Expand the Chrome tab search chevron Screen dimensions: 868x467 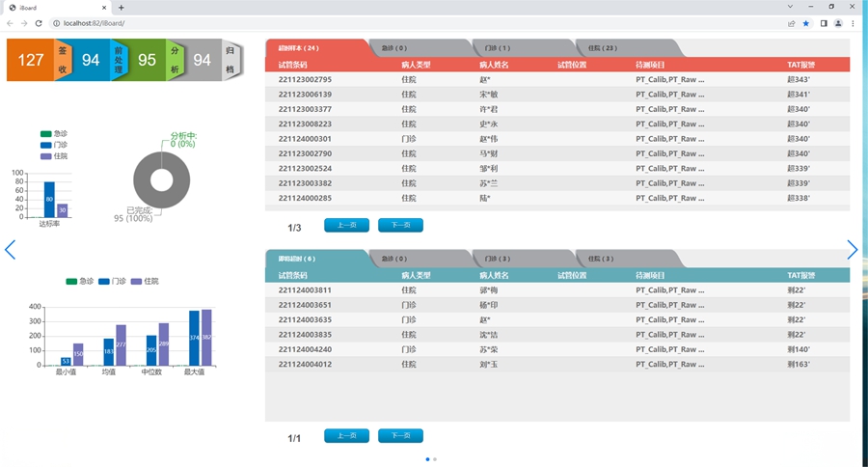tap(791, 7)
